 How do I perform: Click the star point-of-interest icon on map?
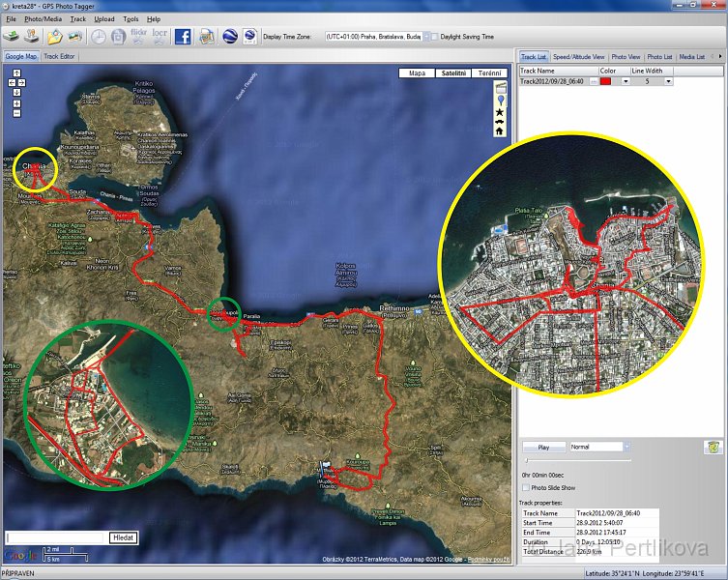tap(500, 112)
